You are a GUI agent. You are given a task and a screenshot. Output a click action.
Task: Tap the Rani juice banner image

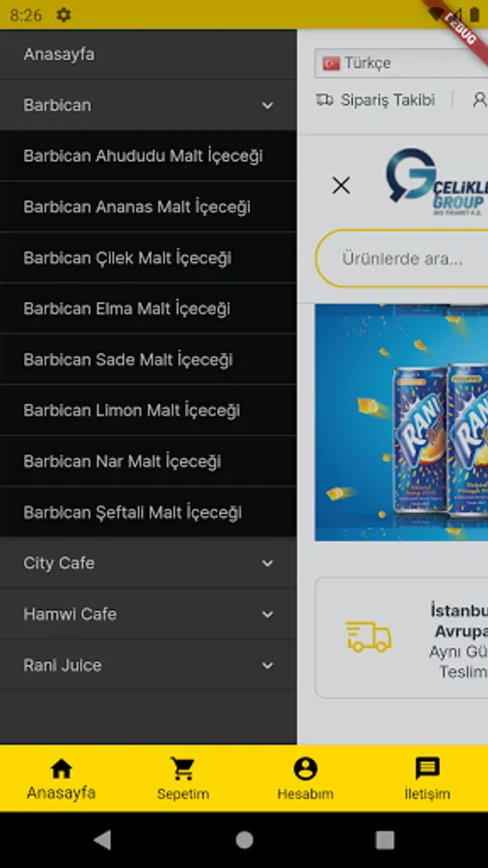coord(402,422)
